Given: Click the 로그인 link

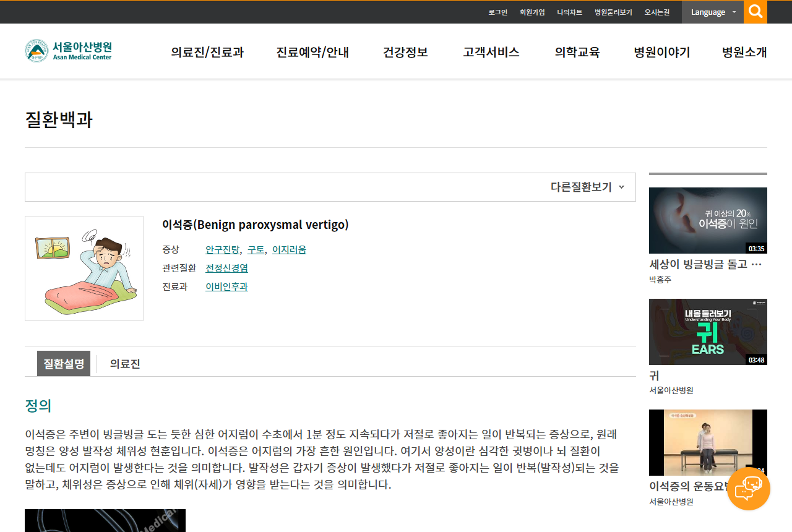Looking at the screenshot, I should pyautogui.click(x=497, y=12).
